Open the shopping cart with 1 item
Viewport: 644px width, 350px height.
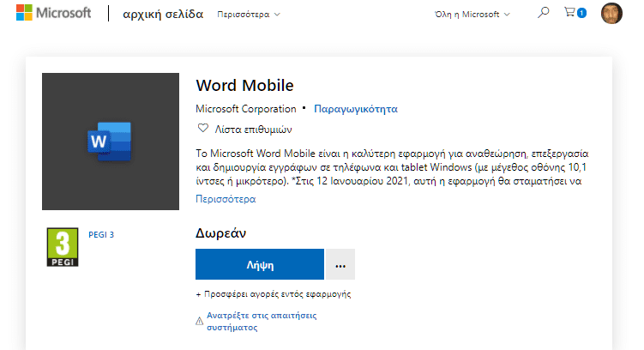575,13
